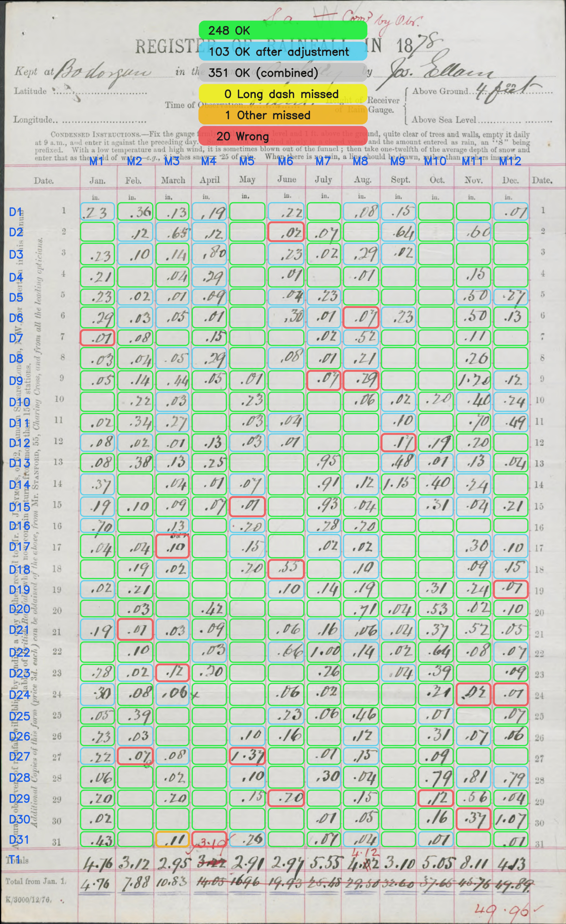
Task: Click the printed "Sept." month header
Action: tap(400, 180)
